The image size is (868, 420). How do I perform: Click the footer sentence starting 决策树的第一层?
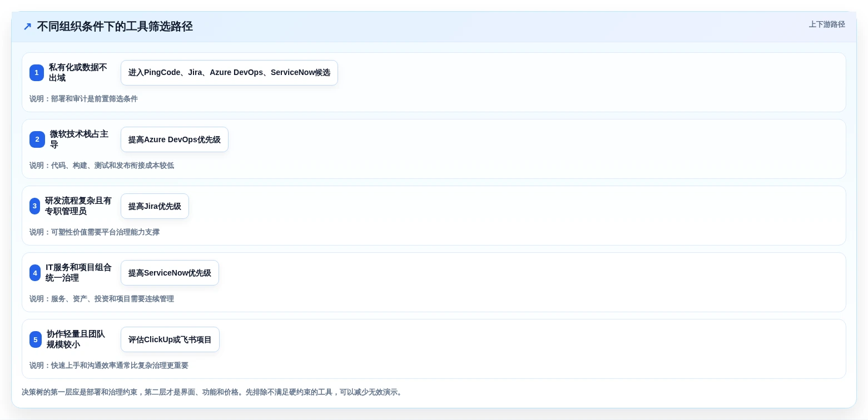tap(213, 392)
